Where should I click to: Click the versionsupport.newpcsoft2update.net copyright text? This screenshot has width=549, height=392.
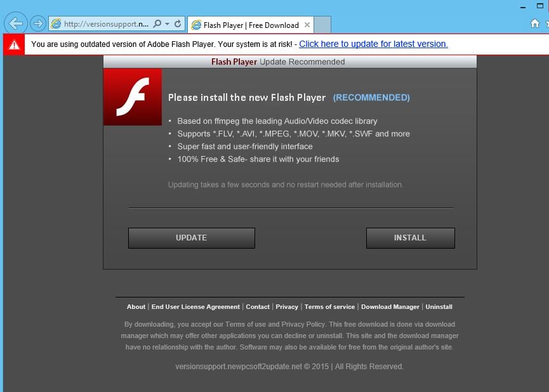tap(289, 367)
